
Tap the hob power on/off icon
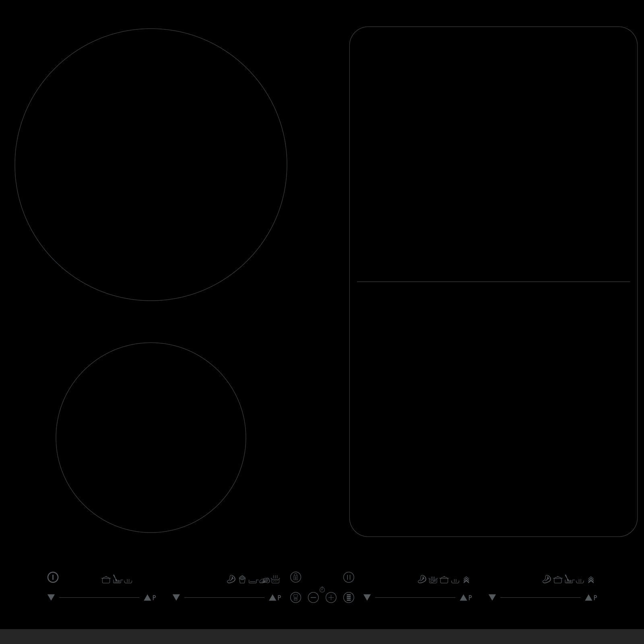(53, 577)
